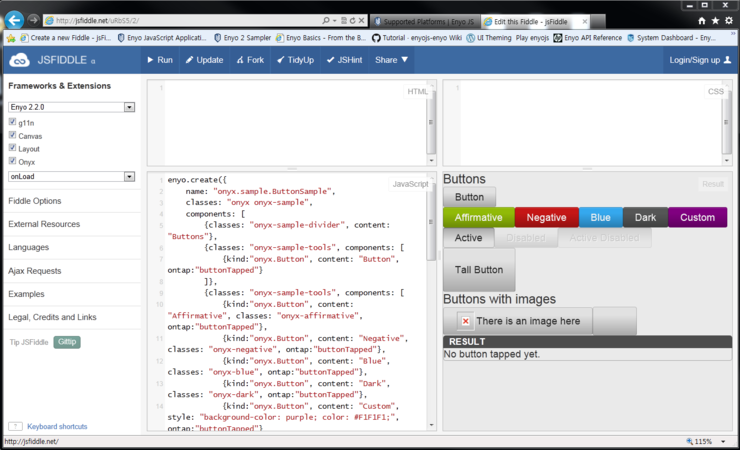Viewport: 740px width, 450px height.
Task: Open the address bar search dropdown arrow
Action: click(334, 20)
